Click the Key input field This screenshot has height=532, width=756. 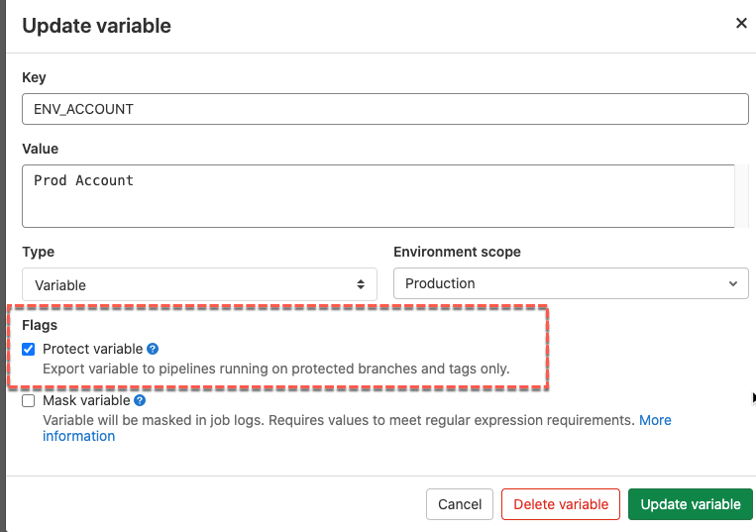pyautogui.click(x=384, y=109)
